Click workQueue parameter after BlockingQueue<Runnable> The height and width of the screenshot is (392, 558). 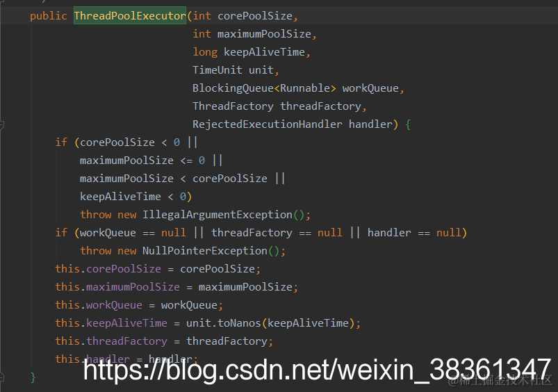(370, 88)
